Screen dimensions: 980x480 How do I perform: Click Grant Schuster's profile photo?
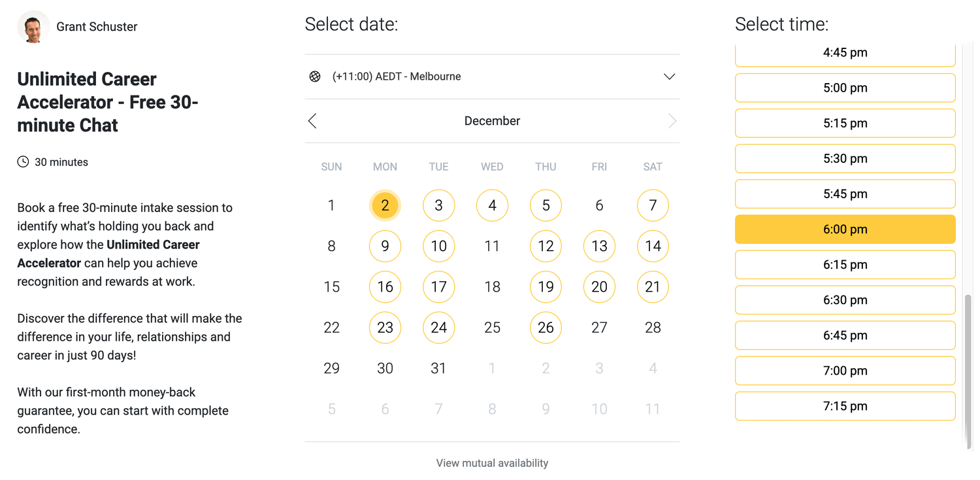click(x=33, y=27)
